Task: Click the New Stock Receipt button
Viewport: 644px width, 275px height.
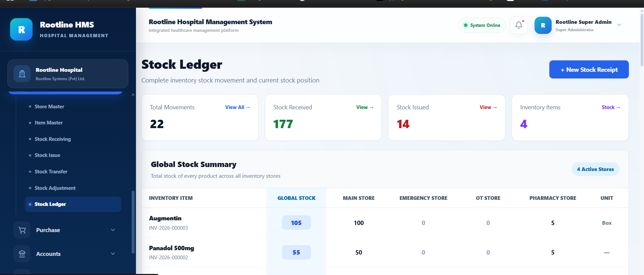Action: 589,69
